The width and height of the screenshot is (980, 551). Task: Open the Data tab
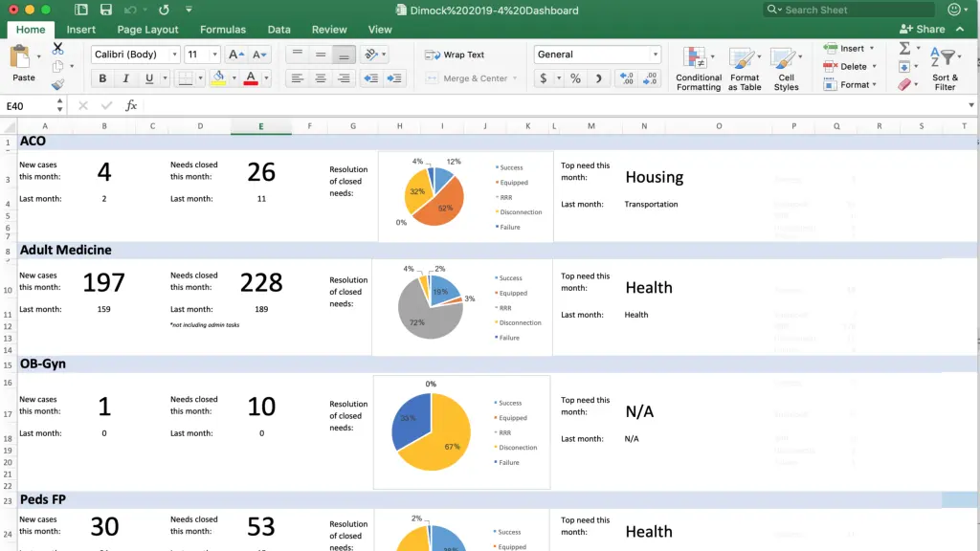pos(278,30)
